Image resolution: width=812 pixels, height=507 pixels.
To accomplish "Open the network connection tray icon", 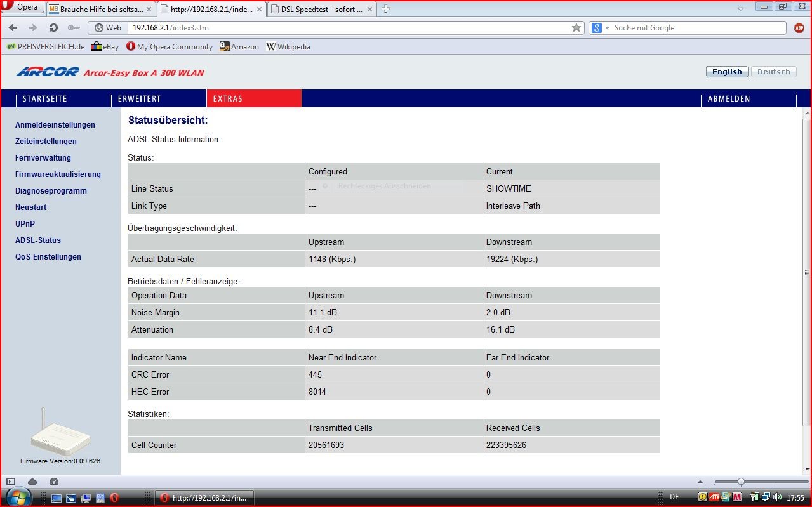I will (766, 497).
